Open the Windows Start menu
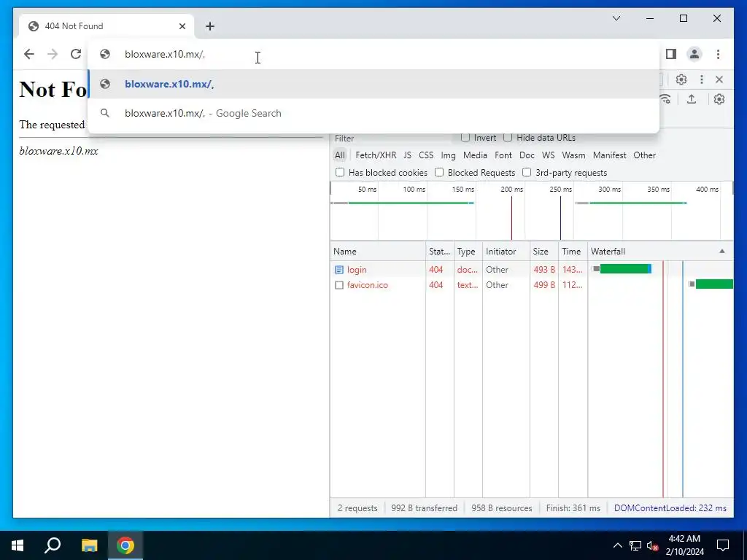The image size is (747, 560). pyautogui.click(x=18, y=545)
